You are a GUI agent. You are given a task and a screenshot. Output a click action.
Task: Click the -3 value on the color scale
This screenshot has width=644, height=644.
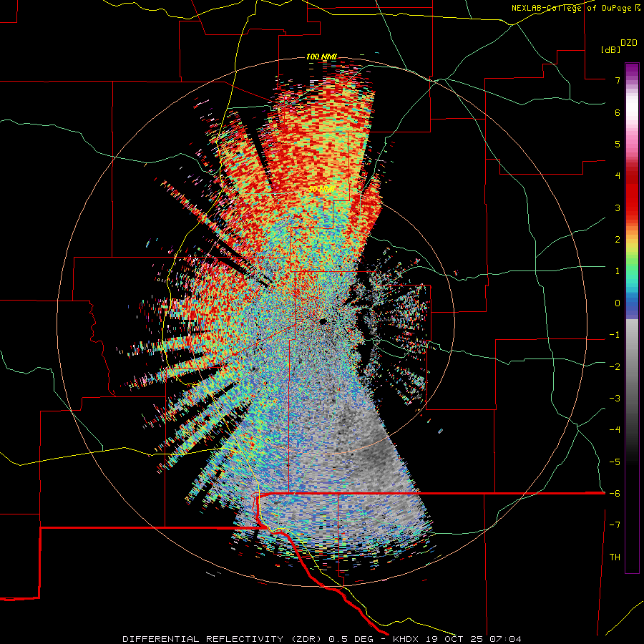click(x=615, y=399)
